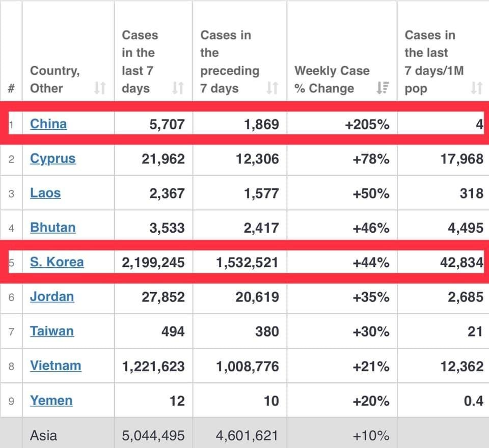Open the Bhutan country link
The image size is (489, 448).
point(52,227)
